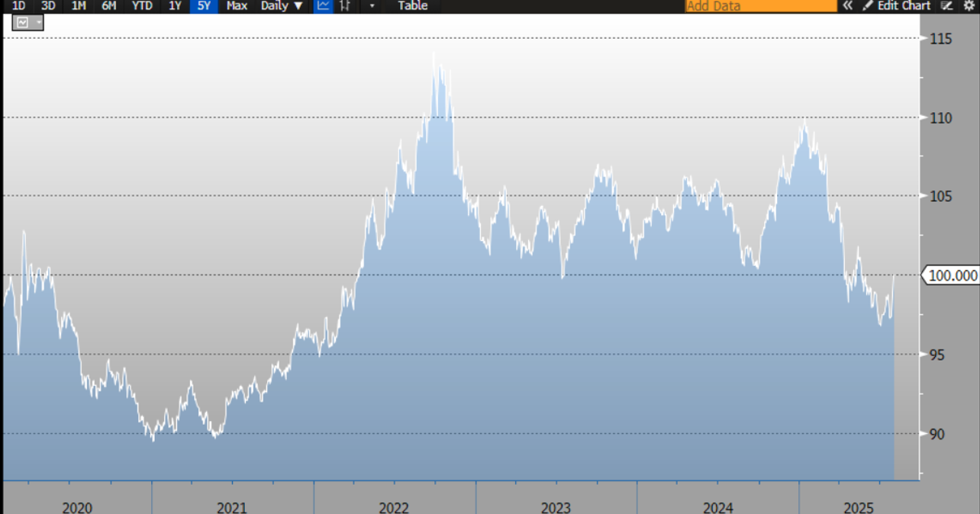Click the 115 axis label
This screenshot has width=980, height=514.
[941, 38]
